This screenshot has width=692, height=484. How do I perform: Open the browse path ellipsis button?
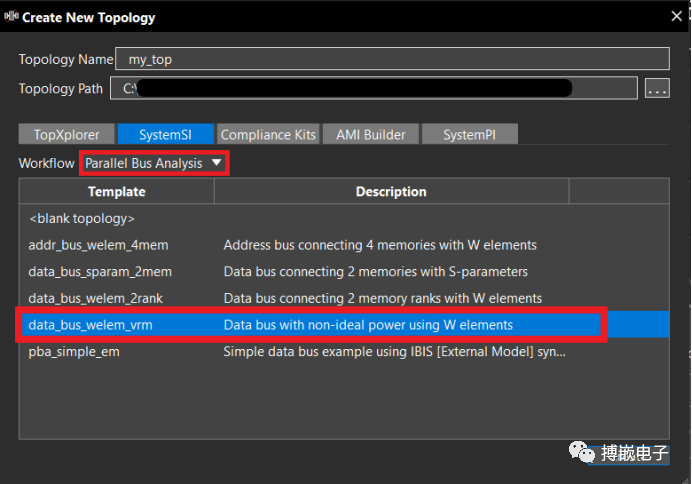tap(657, 88)
